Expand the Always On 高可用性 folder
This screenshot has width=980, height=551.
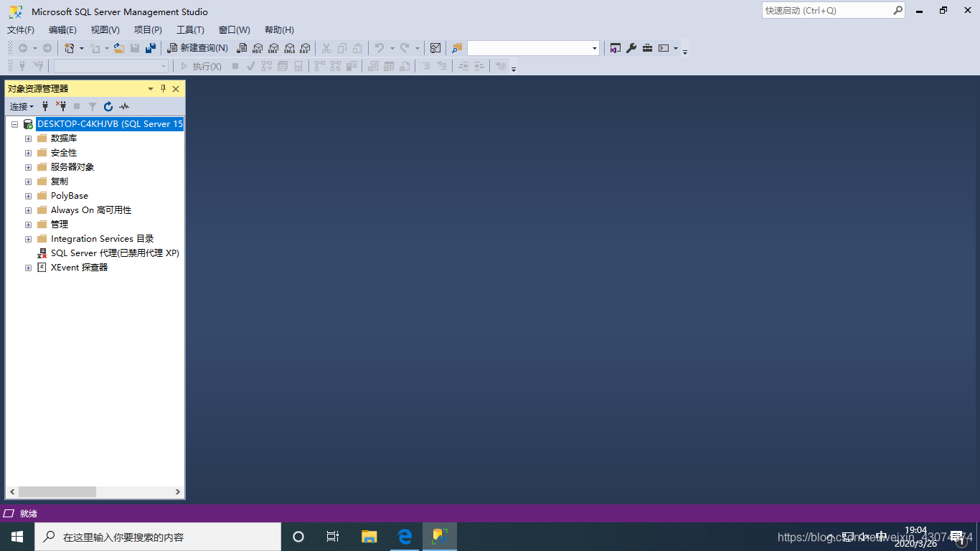(x=28, y=210)
